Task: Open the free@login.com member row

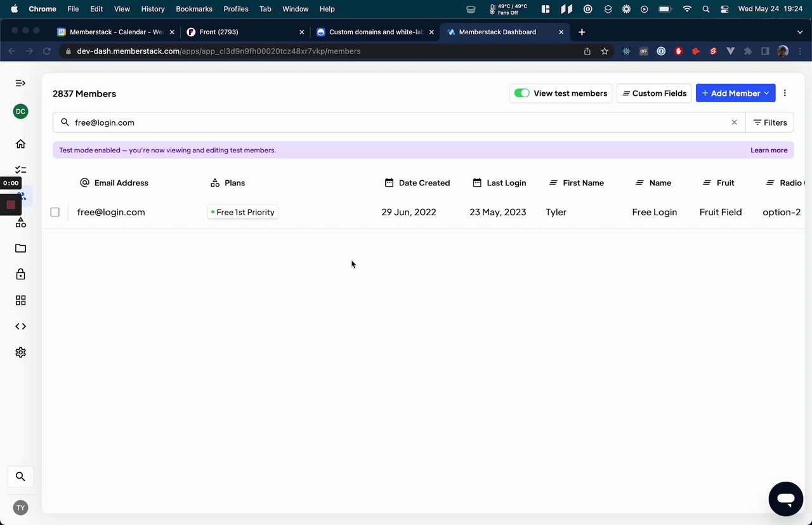Action: (x=423, y=212)
